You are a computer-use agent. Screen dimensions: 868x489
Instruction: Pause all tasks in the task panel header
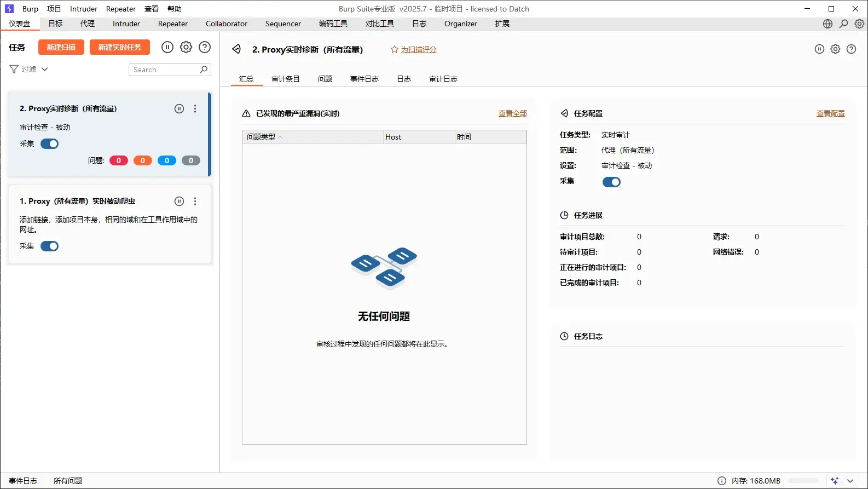167,47
